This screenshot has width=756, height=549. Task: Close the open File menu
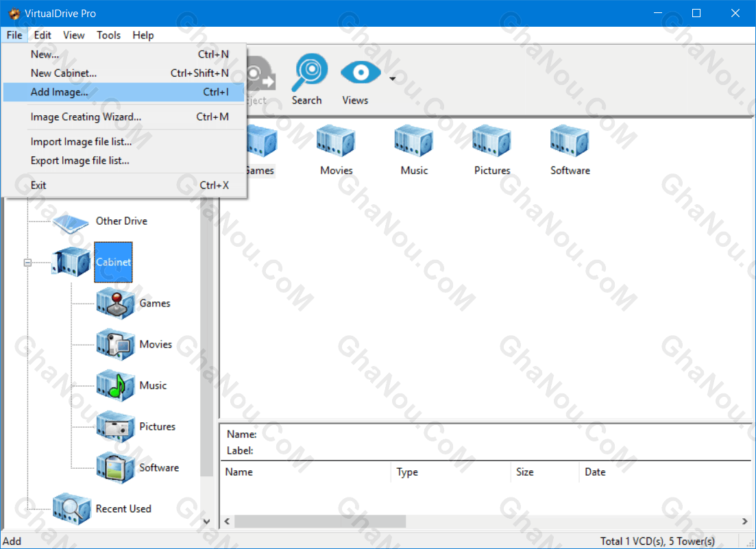pyautogui.click(x=14, y=35)
